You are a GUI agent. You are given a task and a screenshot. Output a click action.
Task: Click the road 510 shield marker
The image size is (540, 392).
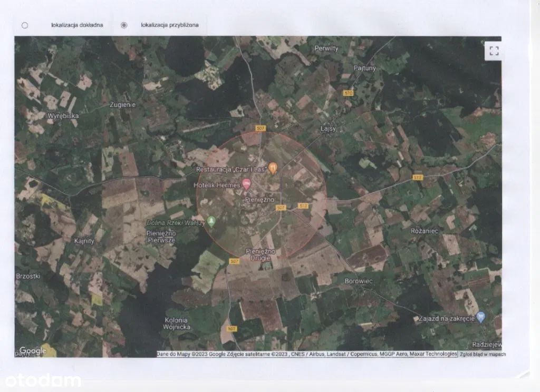(348, 93)
